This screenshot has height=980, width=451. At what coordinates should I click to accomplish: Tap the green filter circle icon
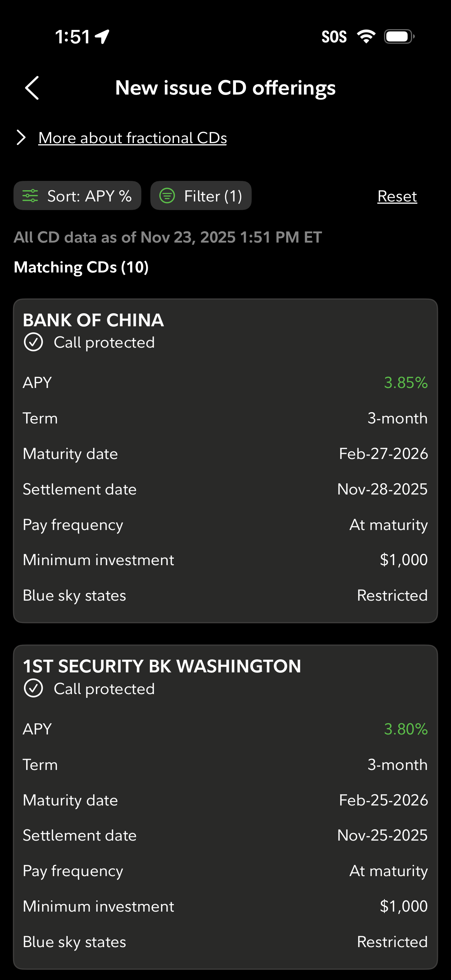[x=167, y=196]
